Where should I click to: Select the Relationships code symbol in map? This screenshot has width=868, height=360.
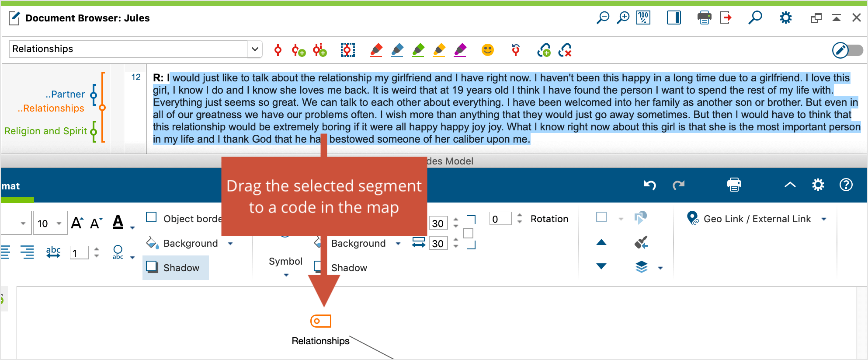click(321, 321)
